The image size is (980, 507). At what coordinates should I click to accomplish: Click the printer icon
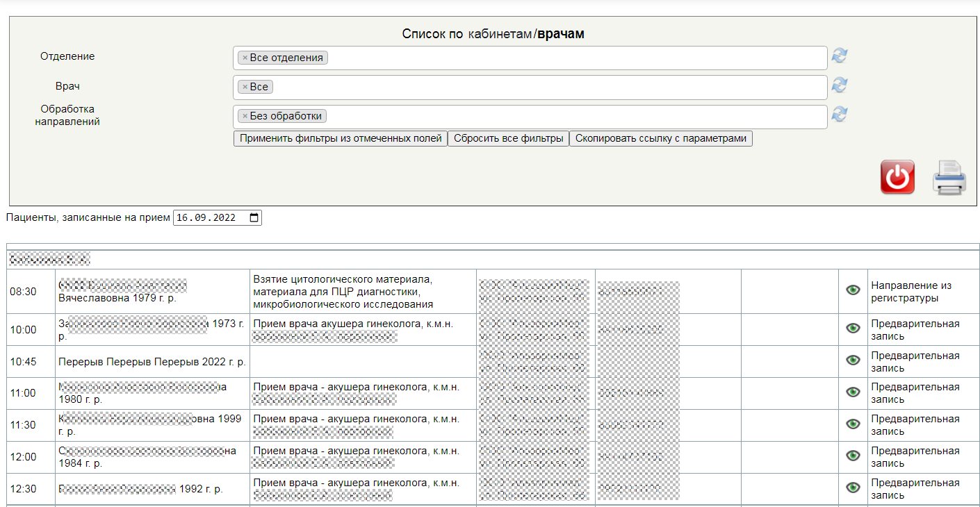[949, 178]
